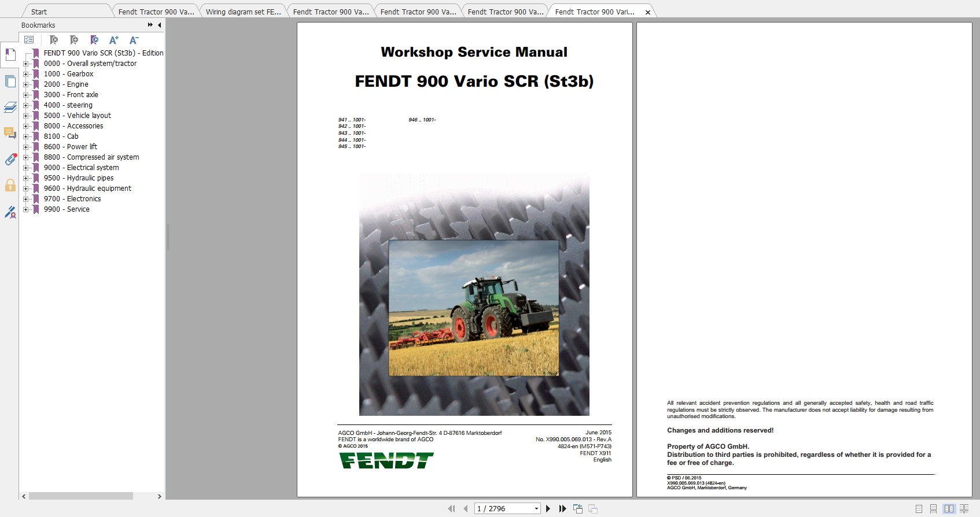Click the tractor photo on the cover page

click(474, 308)
